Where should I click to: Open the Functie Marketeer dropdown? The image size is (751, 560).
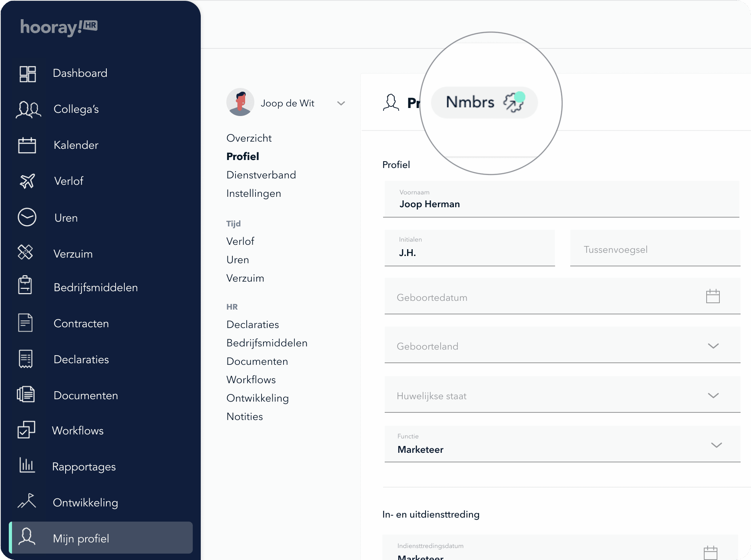[x=717, y=445]
